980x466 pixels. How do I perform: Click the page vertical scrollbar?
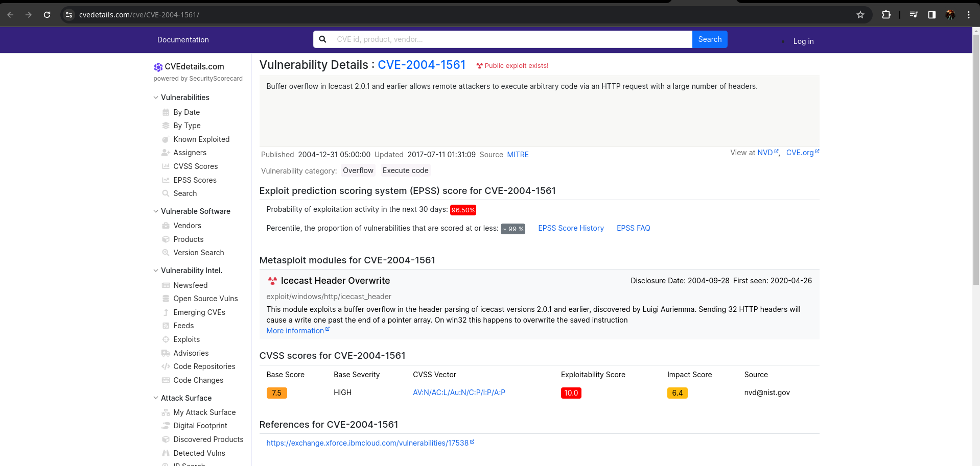tap(976, 159)
